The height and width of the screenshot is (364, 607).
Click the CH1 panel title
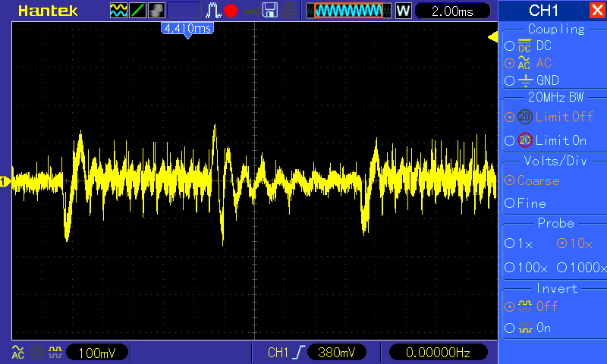(543, 11)
